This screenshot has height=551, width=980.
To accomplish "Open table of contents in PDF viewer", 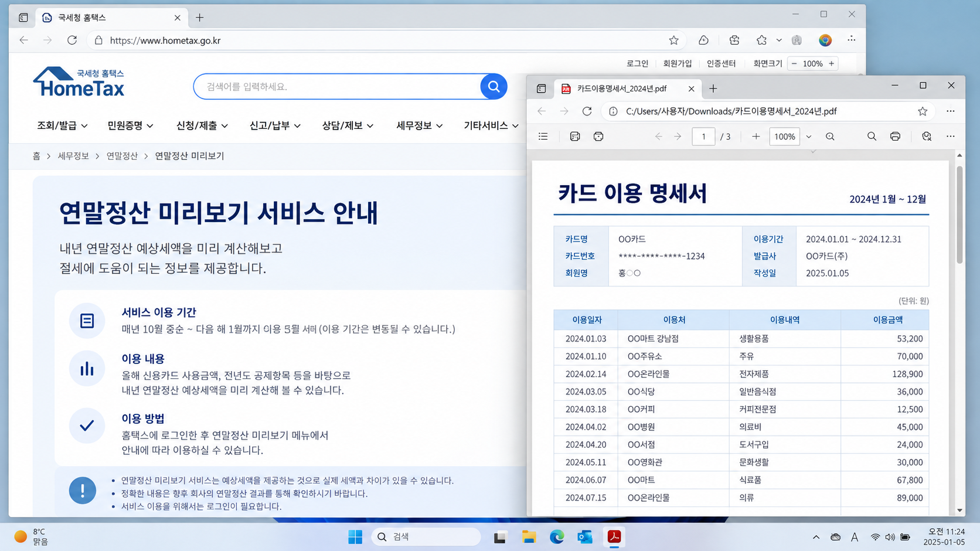I will coord(543,137).
